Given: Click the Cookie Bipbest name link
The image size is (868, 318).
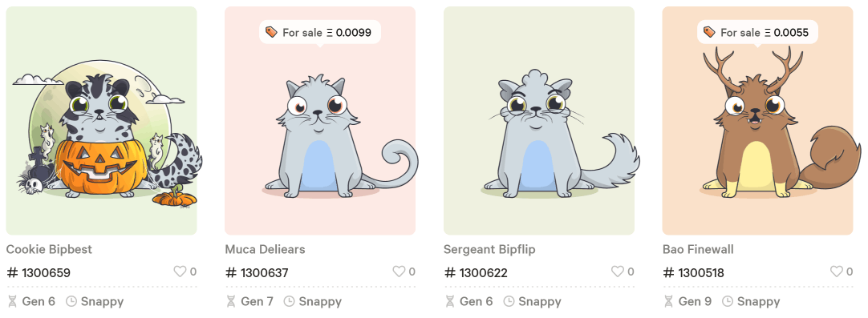Looking at the screenshot, I should pos(49,249).
